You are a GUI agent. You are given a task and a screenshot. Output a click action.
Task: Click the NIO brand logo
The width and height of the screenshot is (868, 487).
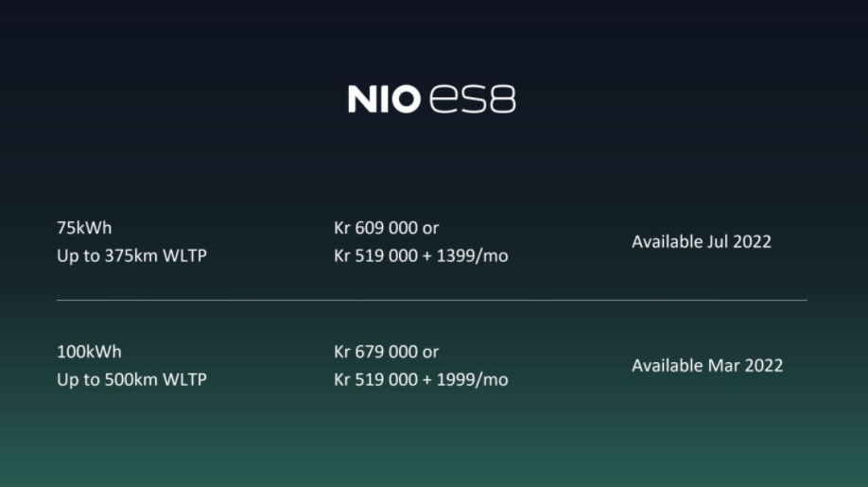click(384, 99)
